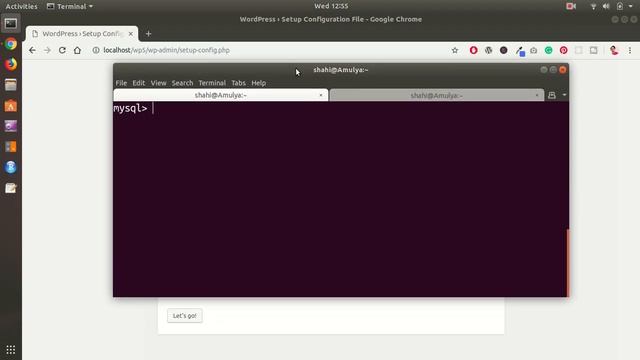Bookmark this page with the star
The width and height of the screenshot is (640, 360).
(455, 50)
